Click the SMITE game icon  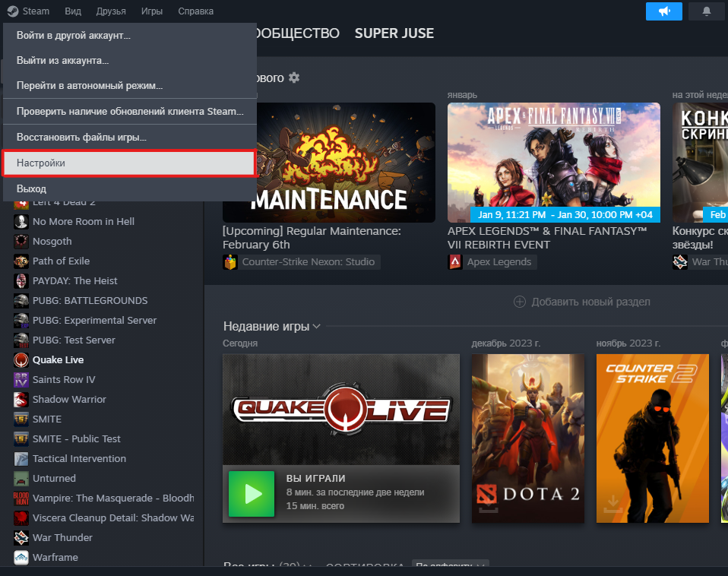pyautogui.click(x=21, y=419)
